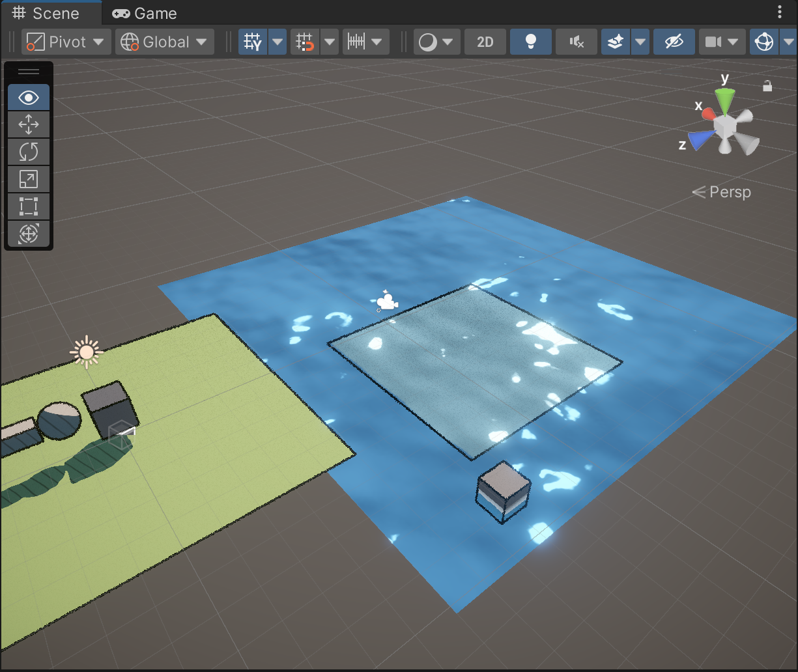Click the blue Z axis gizmo cone
798x672 pixels.
(x=701, y=140)
